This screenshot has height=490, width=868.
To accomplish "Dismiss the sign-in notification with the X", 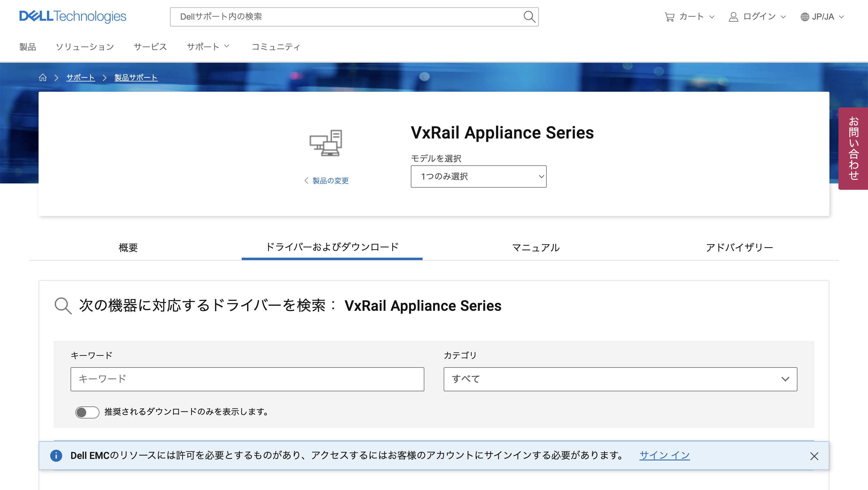I will [814, 456].
